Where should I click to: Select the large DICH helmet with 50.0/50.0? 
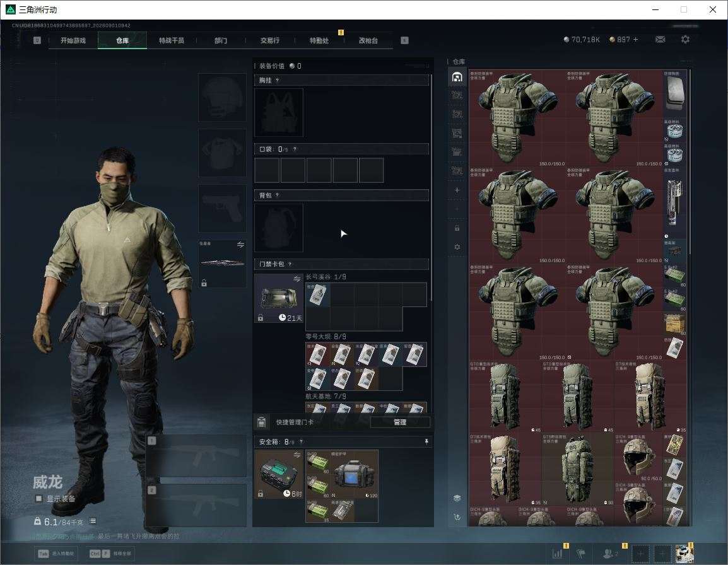(x=638, y=457)
